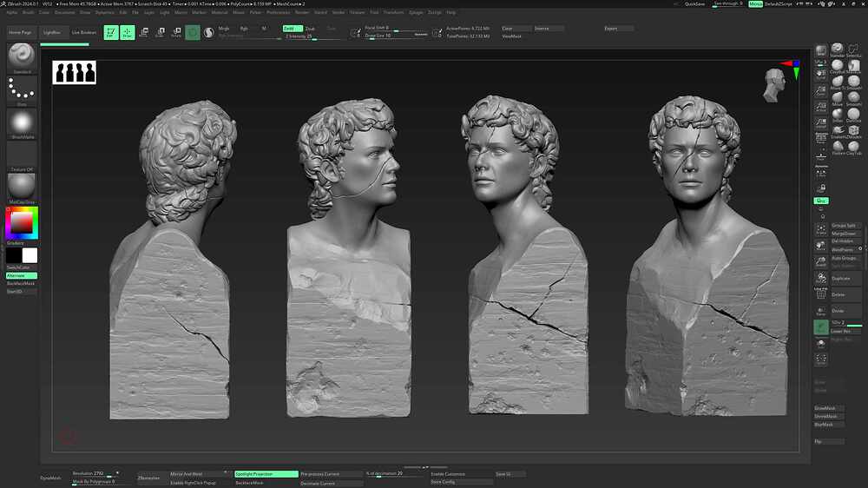Viewport: 868px width, 488px height.
Task: Open the MatCap Gray material selector
Action: [x=22, y=189]
